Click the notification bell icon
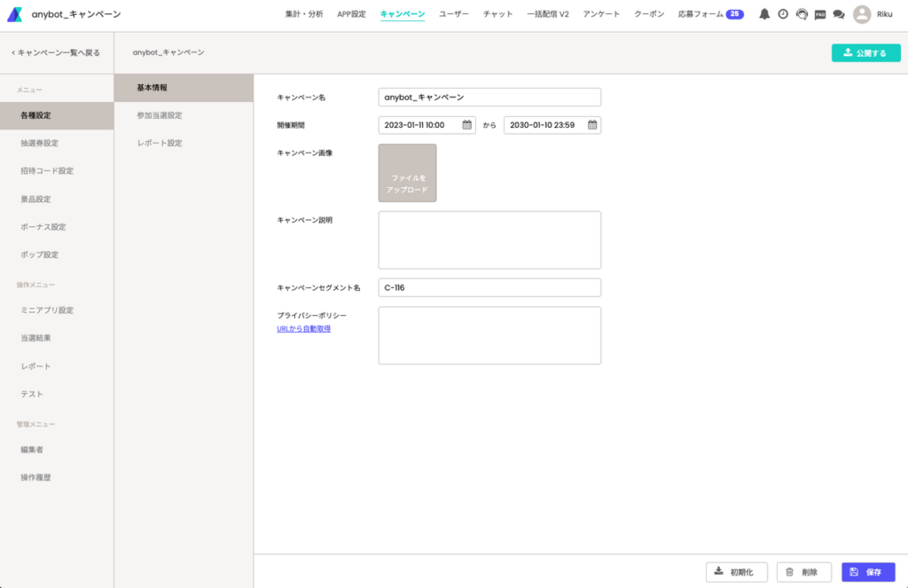 tap(764, 14)
